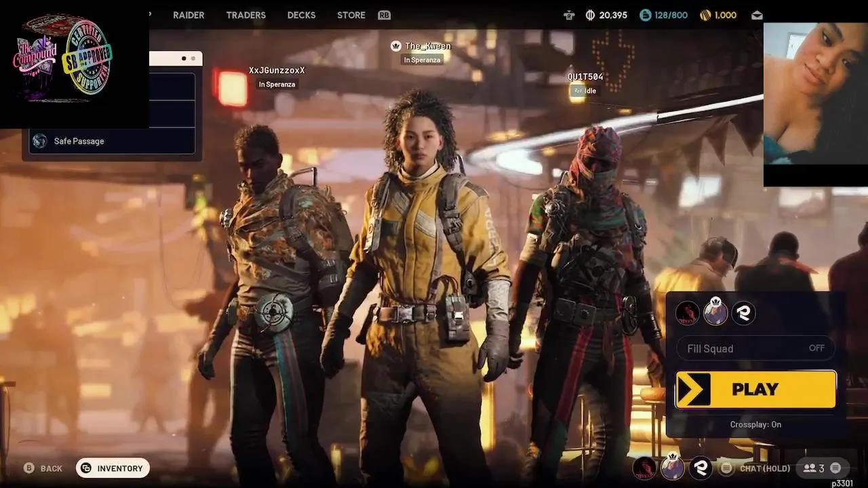Click the menu button icon before CHAT
This screenshot has width=868, height=488.
[726, 468]
